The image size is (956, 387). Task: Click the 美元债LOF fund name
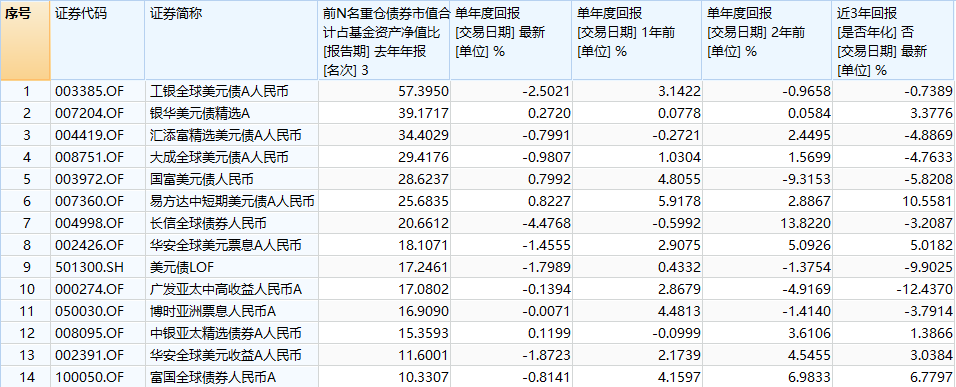pyautogui.click(x=182, y=268)
